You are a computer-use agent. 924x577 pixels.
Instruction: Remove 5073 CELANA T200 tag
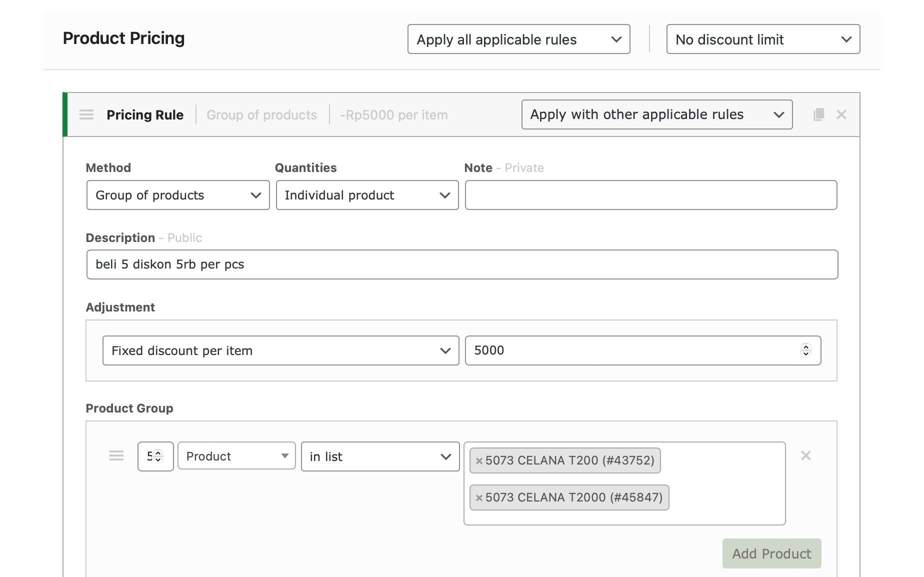pyautogui.click(x=479, y=461)
